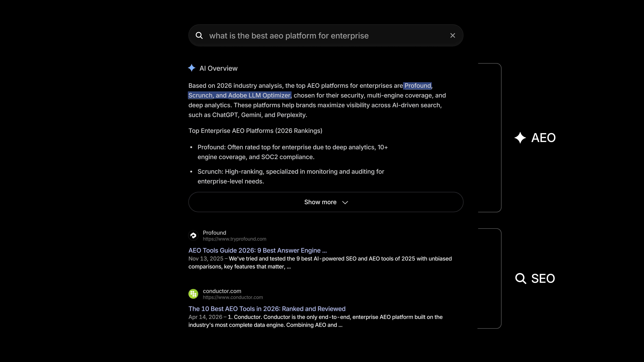This screenshot has width=644, height=362.
Task: Click the Profound bullet about deep analytics
Action: point(293,152)
